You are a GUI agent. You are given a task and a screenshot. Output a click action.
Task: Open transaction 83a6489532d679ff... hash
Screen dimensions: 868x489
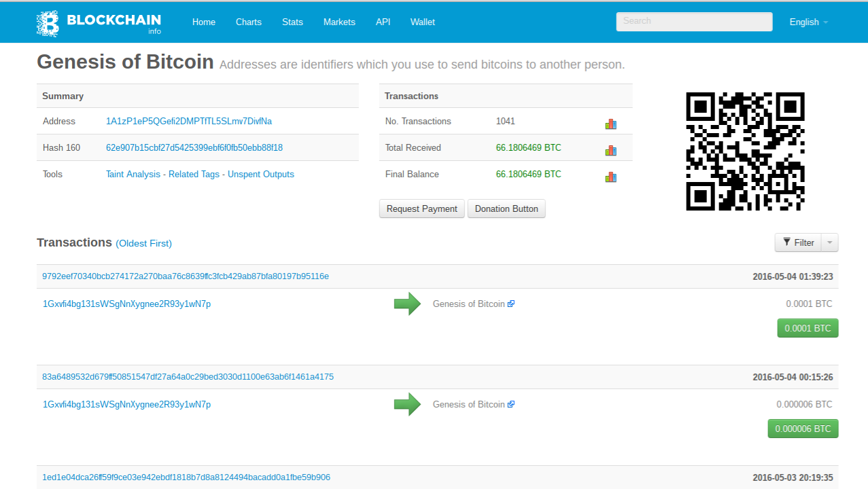[x=188, y=376]
